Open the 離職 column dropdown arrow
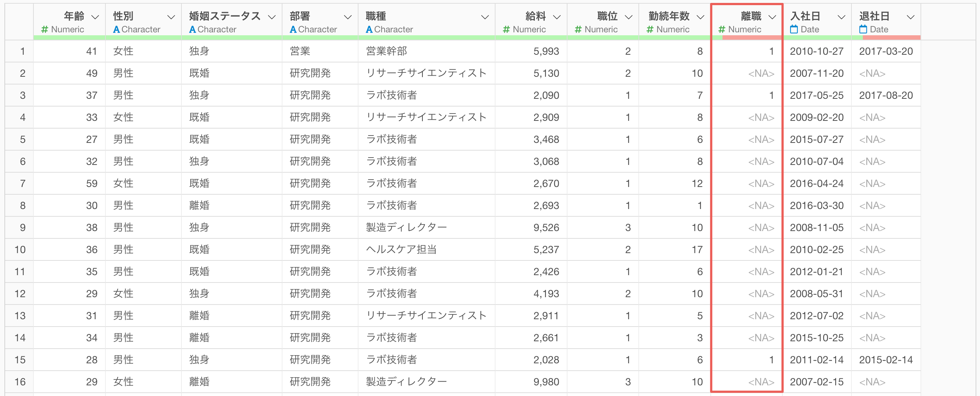The image size is (980, 396). (x=772, y=17)
